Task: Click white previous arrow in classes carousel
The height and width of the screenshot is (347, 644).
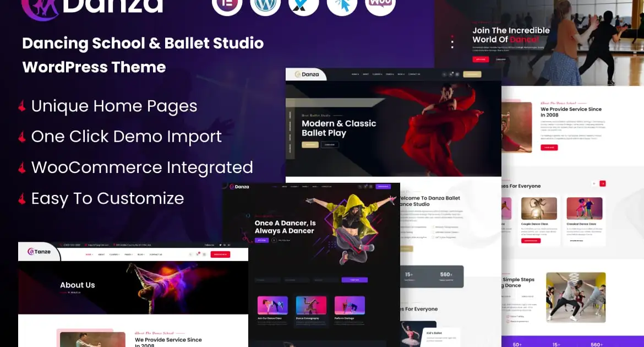Action: [x=593, y=183]
